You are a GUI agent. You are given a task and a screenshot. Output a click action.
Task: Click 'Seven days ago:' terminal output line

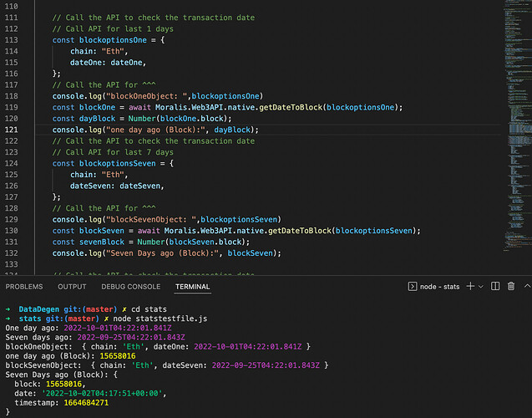coord(95,337)
